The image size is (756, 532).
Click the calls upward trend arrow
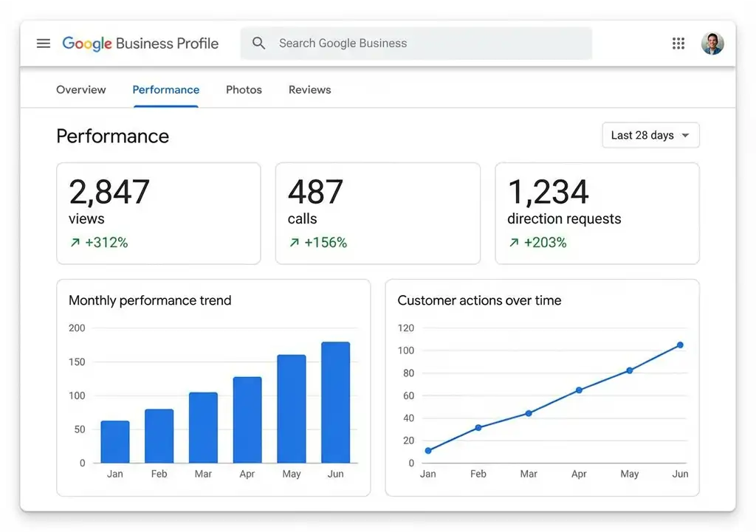click(294, 242)
